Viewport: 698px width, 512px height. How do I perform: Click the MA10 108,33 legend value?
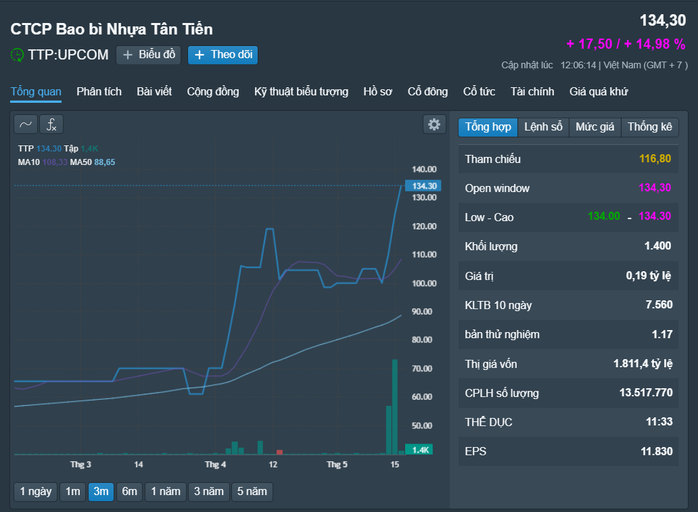(x=55, y=162)
